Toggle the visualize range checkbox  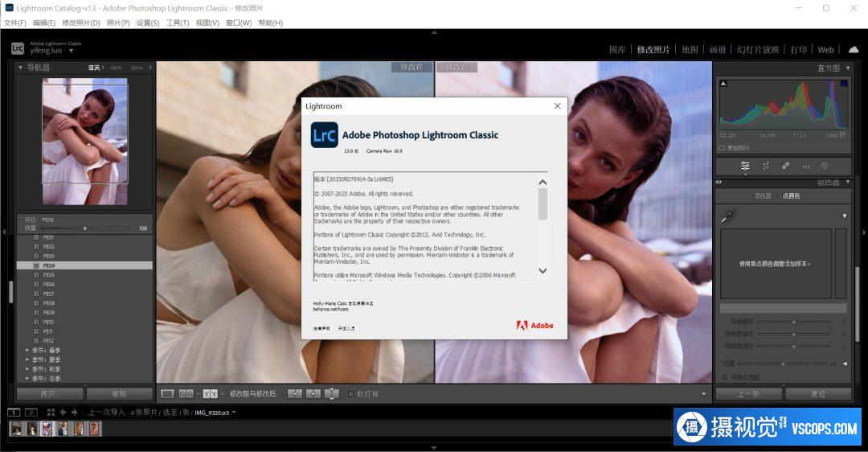click(725, 377)
